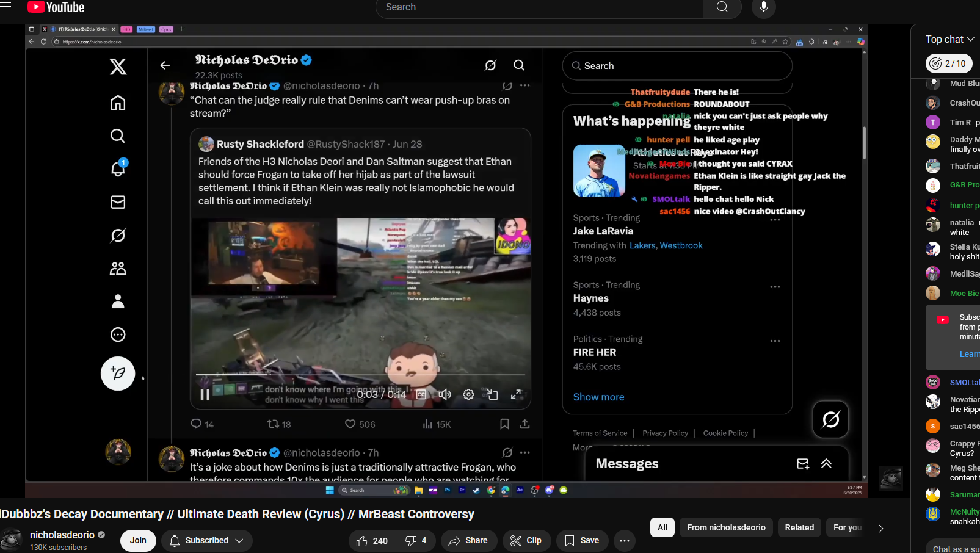Click the YouTube logo
This screenshot has height=553, width=980.
coord(56,7)
